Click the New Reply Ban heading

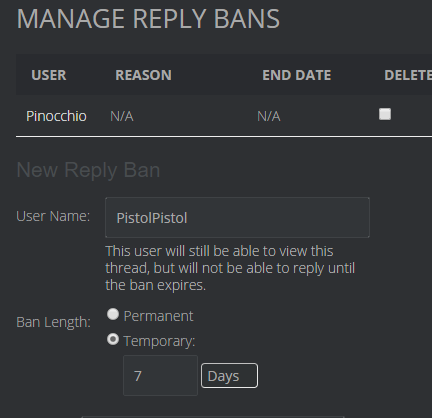coord(88,170)
